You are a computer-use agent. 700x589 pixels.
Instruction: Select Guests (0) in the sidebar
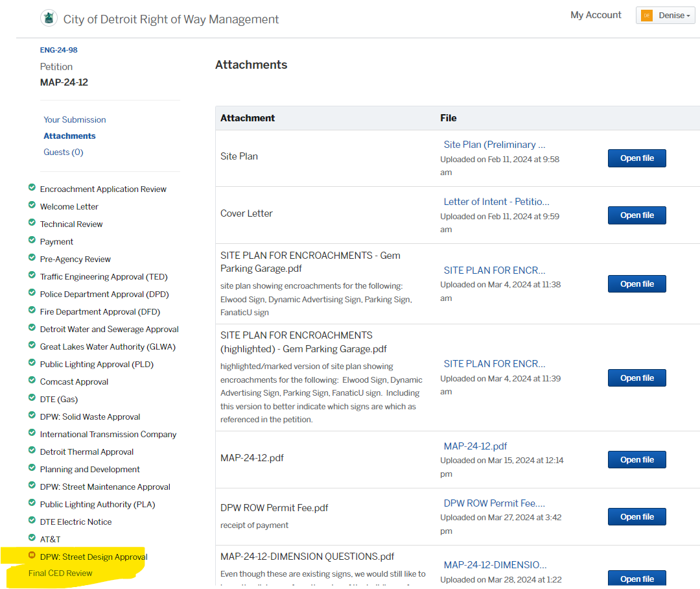tap(64, 152)
